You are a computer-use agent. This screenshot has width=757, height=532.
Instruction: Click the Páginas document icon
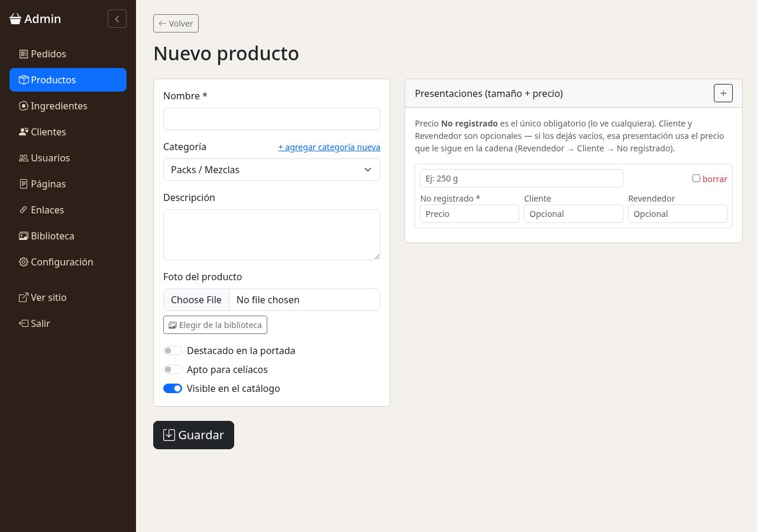tap(24, 184)
